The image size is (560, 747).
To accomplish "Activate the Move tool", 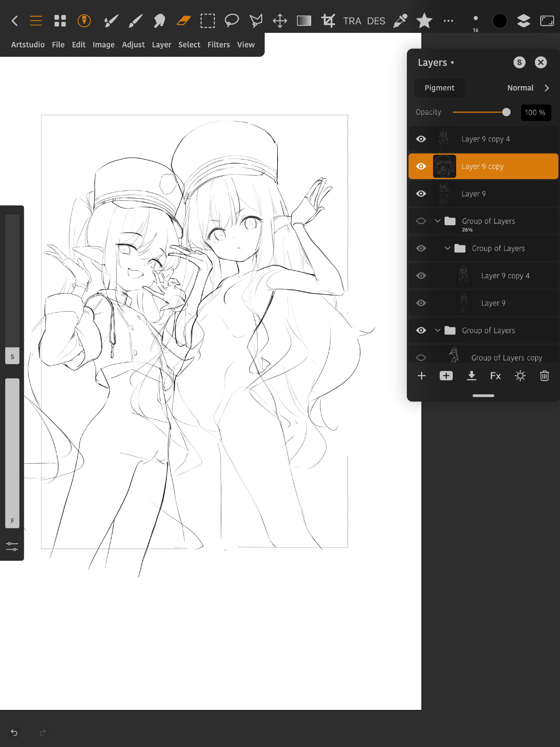I will click(280, 21).
